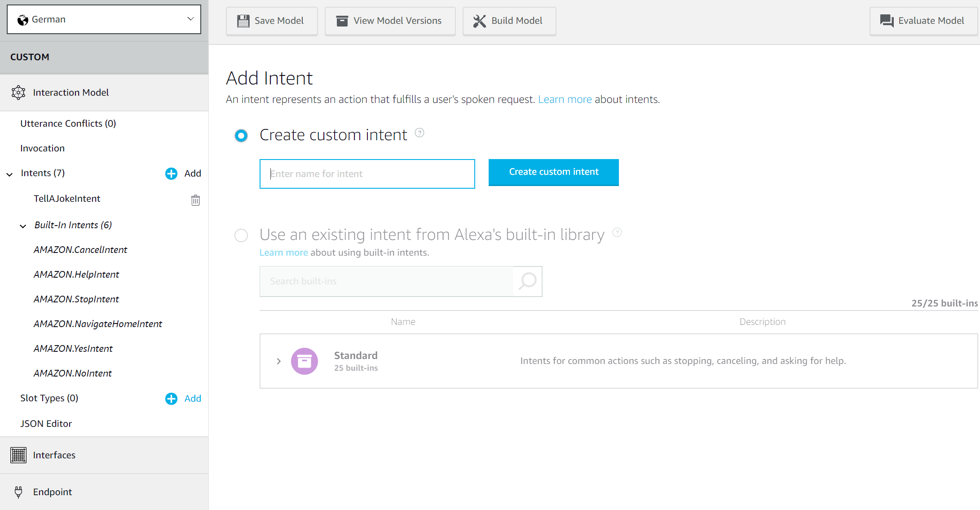Viewport: 980px width, 510px height.
Task: Click the intent name input field
Action: pyautogui.click(x=367, y=173)
